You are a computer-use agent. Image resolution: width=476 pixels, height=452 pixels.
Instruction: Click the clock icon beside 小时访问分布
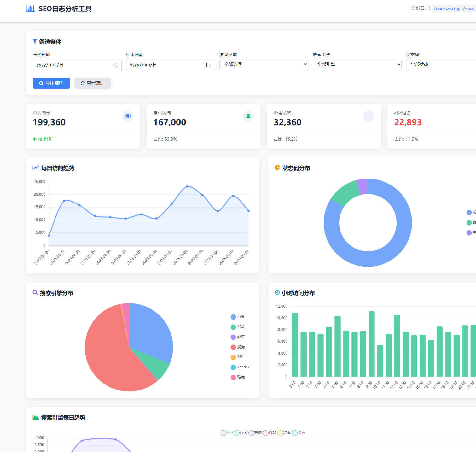(x=277, y=292)
